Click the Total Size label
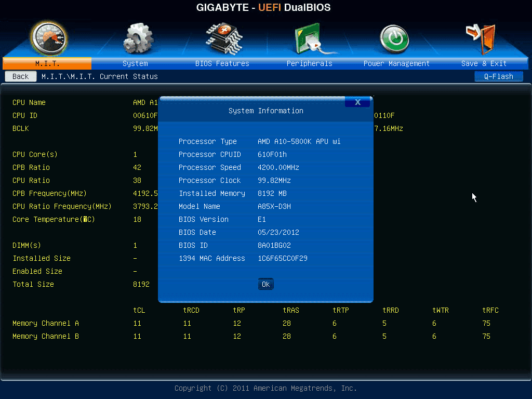This screenshot has width=532, height=399. (x=33, y=284)
